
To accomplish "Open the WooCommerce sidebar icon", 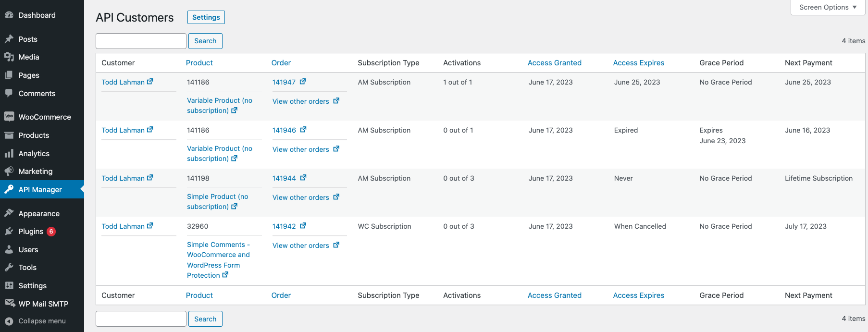I will point(9,117).
